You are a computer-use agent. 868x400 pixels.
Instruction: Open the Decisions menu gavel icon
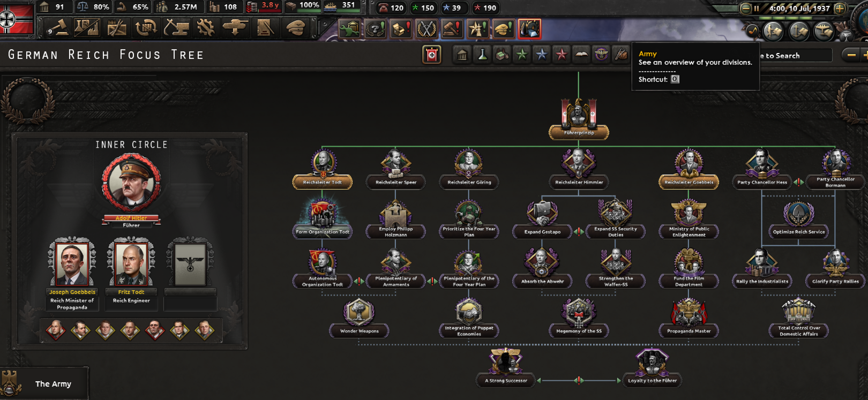58,28
